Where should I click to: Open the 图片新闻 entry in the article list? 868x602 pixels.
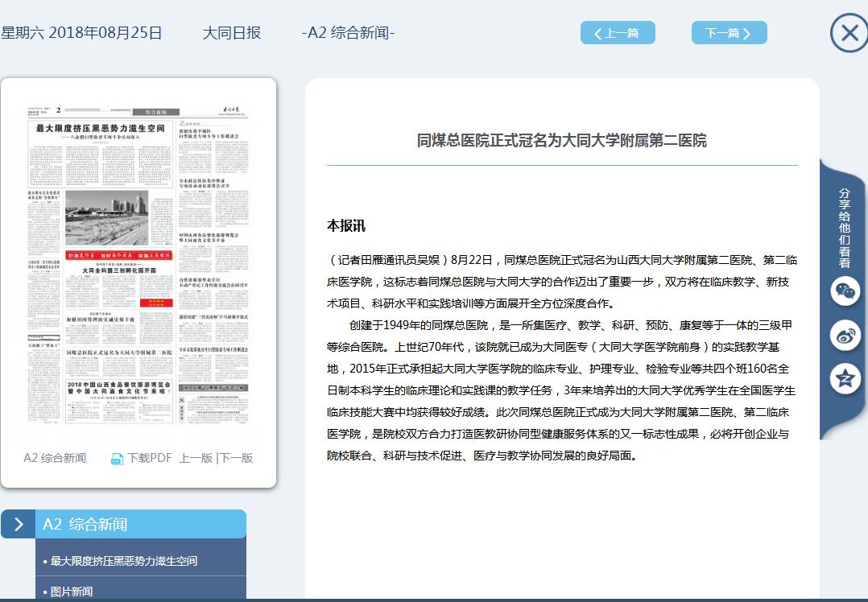72,592
